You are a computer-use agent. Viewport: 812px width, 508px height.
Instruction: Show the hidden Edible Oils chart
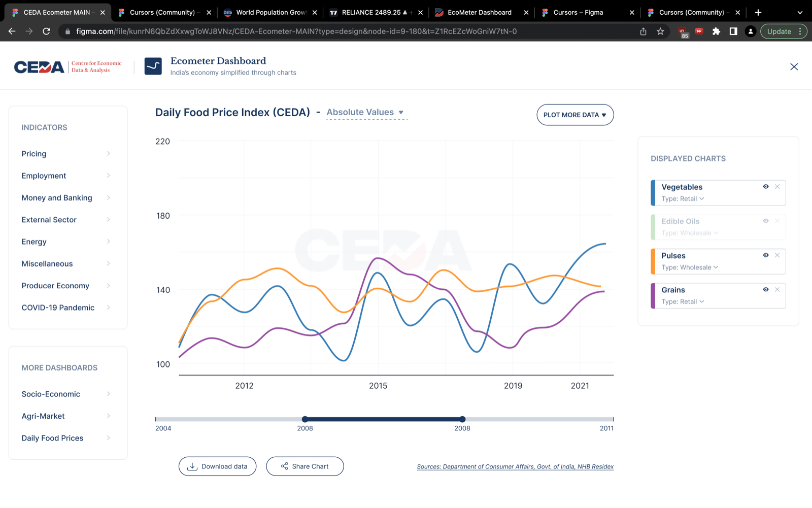pyautogui.click(x=766, y=221)
